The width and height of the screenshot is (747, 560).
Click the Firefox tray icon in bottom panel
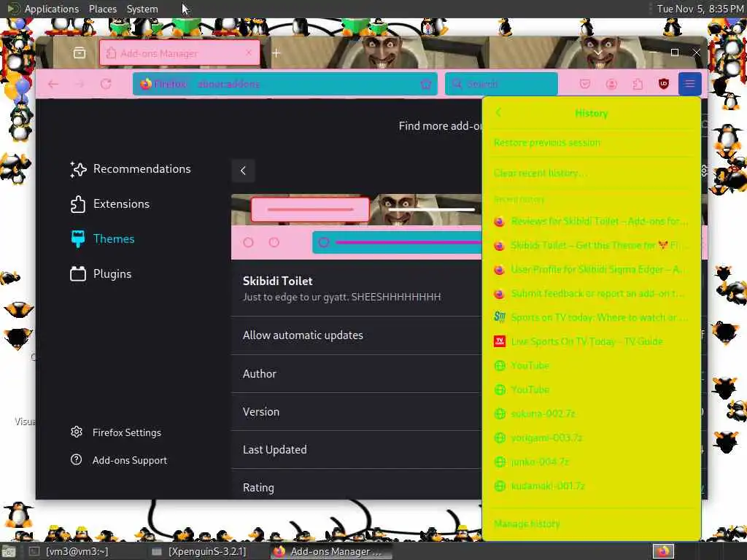tap(663, 551)
